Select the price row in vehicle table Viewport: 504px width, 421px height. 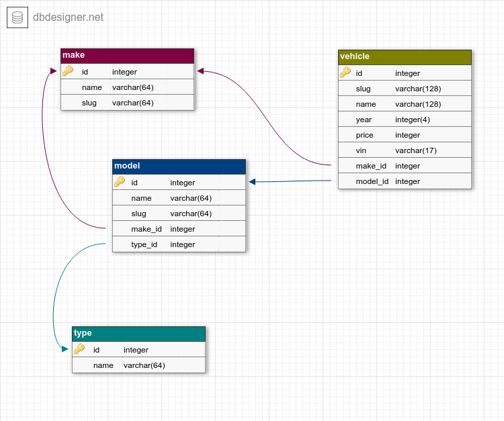[x=405, y=135]
